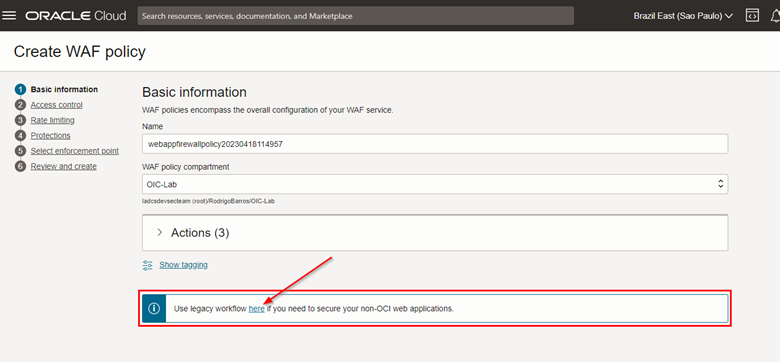Viewport: 780px width, 362px height.
Task: Select step 4 circle for Protections
Action: pyautogui.click(x=20, y=136)
